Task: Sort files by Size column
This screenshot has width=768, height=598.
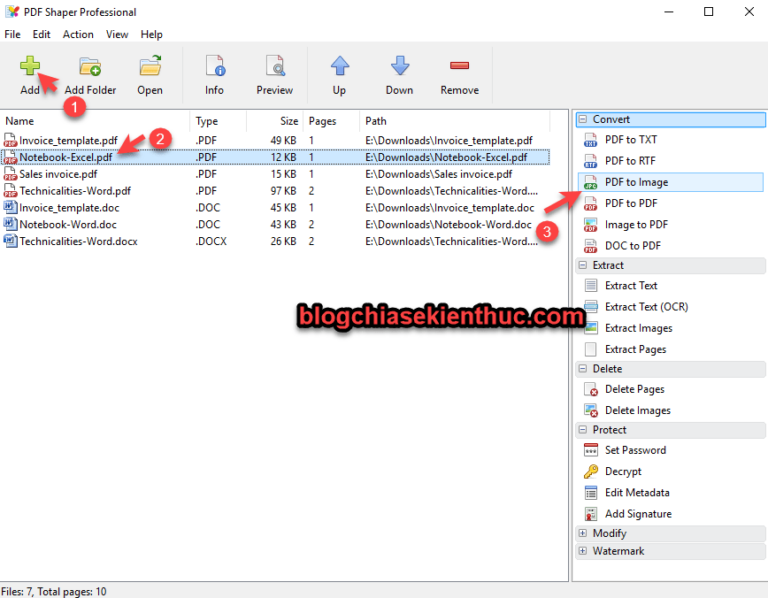Action: (275, 121)
